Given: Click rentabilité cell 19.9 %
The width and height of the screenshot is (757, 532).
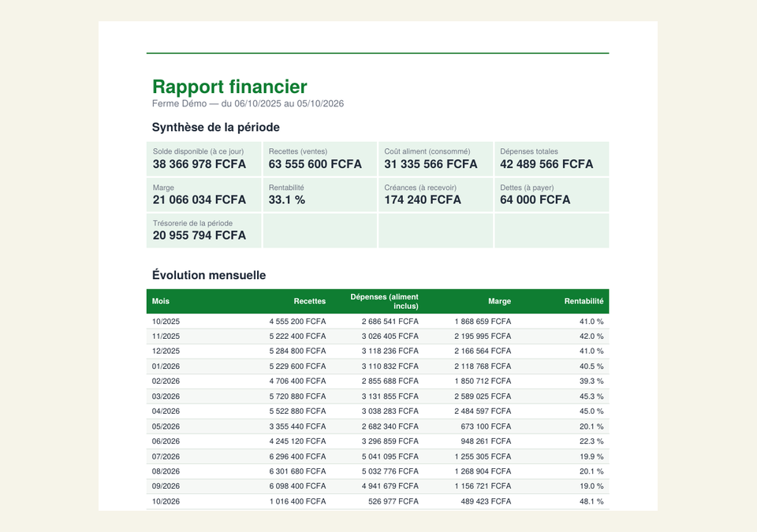Looking at the screenshot, I should pos(591,456).
